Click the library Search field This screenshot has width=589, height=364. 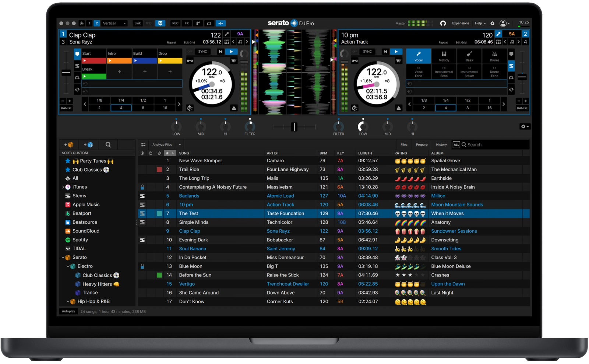click(495, 145)
